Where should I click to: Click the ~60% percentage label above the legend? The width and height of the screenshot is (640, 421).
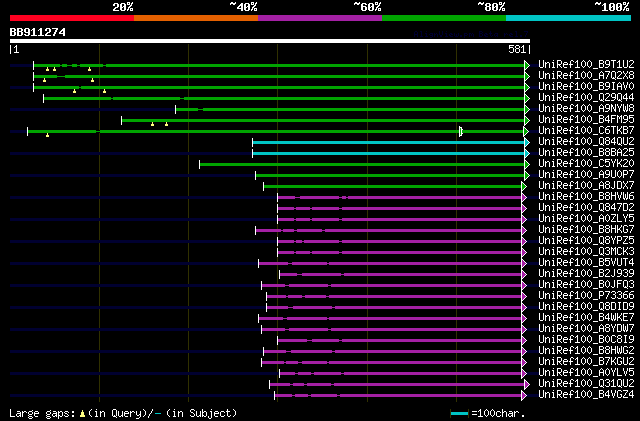(367, 7)
